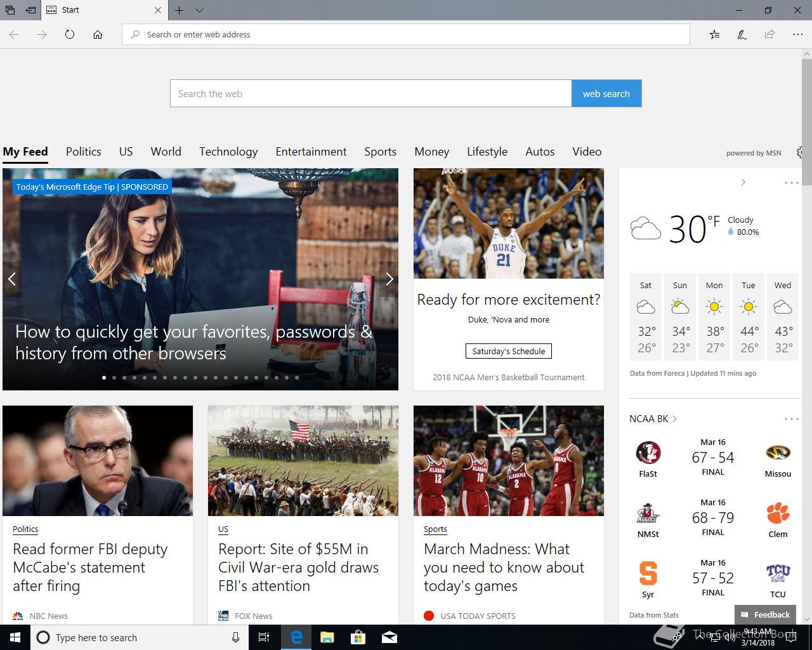Open the Entertainment feed tab
Viewport: 812px width, 650px height.
(x=311, y=152)
